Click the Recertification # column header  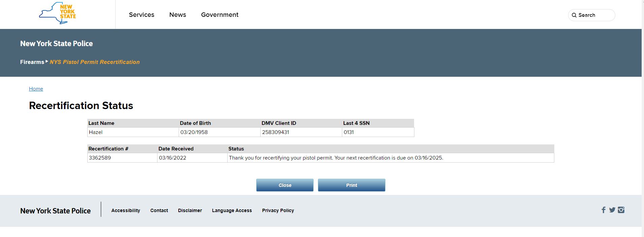coord(108,149)
